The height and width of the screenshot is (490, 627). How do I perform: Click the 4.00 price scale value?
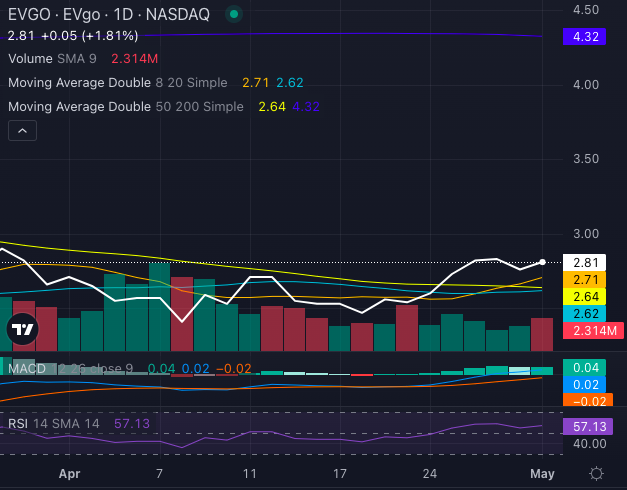click(x=586, y=85)
